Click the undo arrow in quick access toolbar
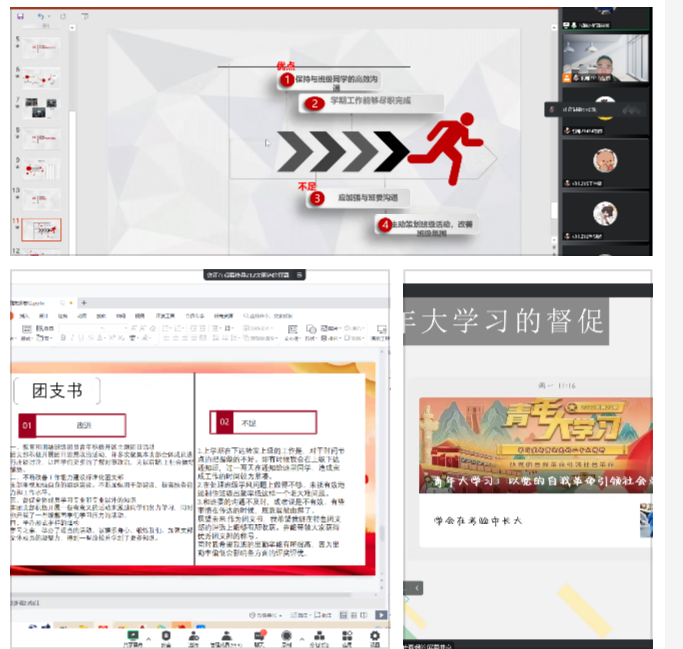This screenshot has width=683, height=649. (x=40, y=16)
